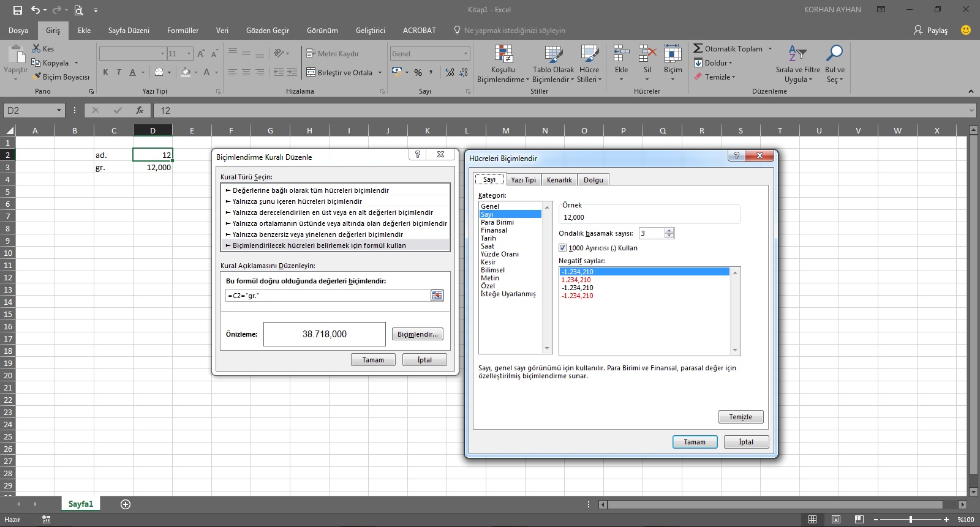
Task: Click the insert function fx icon
Action: pos(140,111)
